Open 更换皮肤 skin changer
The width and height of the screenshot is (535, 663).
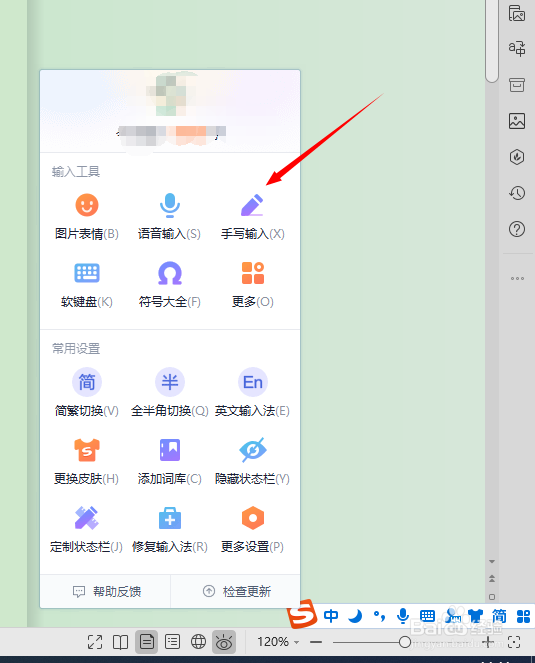tap(87, 462)
